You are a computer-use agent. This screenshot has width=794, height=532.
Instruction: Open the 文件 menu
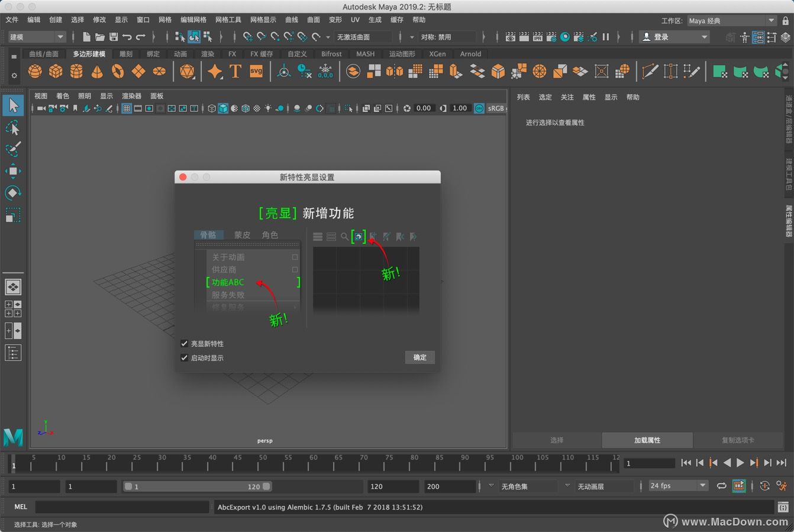coord(12,20)
